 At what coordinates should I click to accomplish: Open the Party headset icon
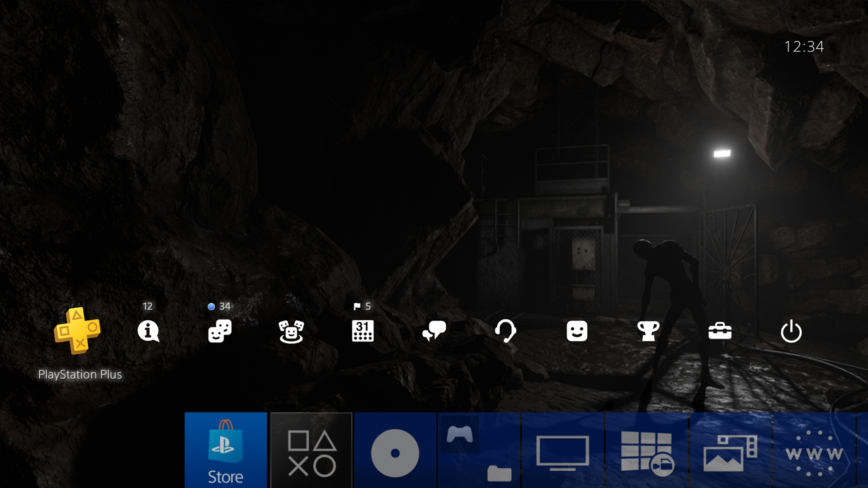505,331
